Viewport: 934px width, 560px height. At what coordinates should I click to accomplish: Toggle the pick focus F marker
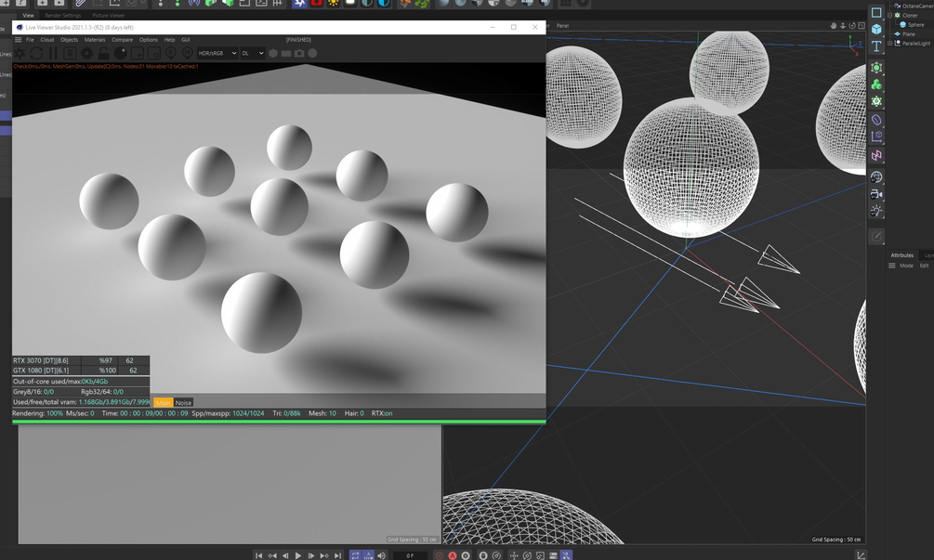(x=170, y=53)
